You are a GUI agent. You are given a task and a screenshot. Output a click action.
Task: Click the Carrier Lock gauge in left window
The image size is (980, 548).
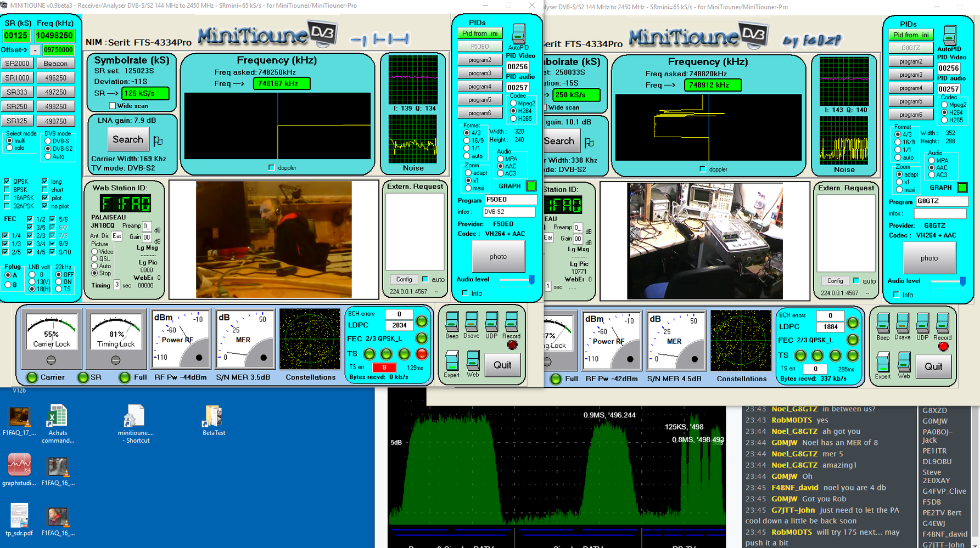51,338
